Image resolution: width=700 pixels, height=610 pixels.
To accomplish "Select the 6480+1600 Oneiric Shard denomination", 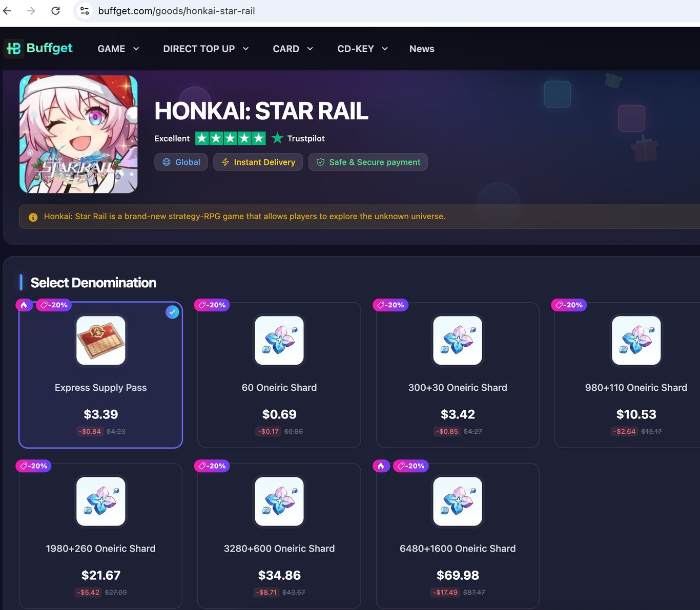I will click(x=458, y=536).
